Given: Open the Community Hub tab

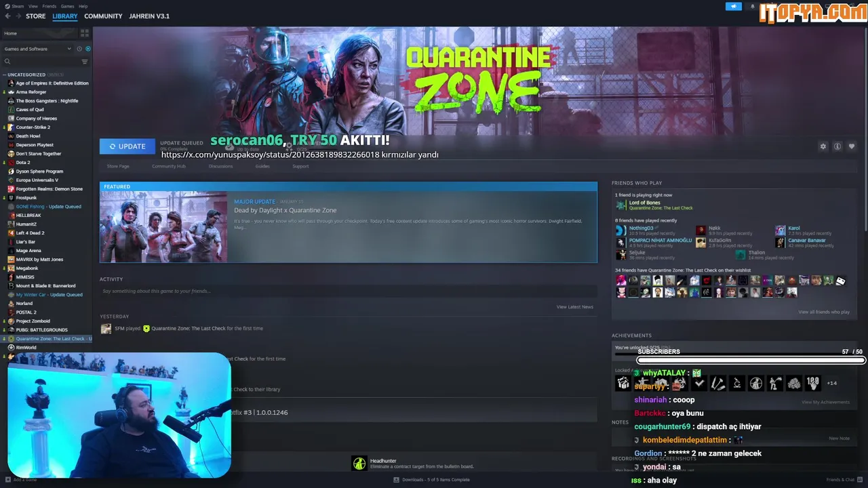Looking at the screenshot, I should [x=169, y=166].
